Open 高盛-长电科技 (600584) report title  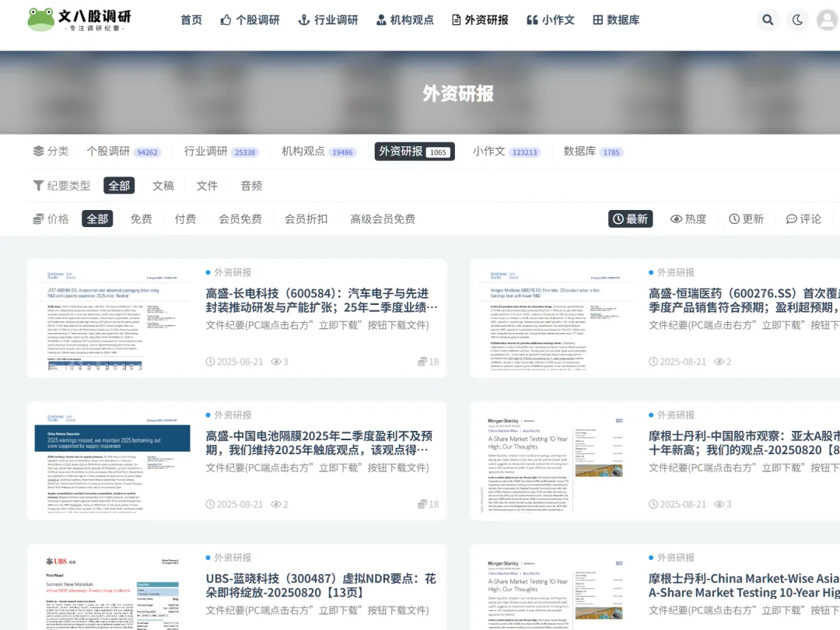[x=321, y=300]
